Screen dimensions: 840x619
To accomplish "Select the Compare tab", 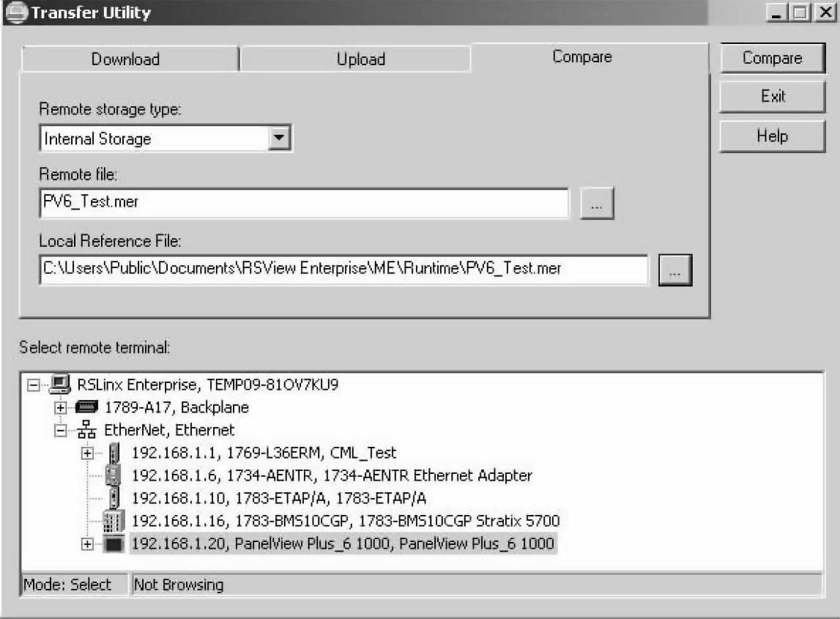I will point(590,57).
